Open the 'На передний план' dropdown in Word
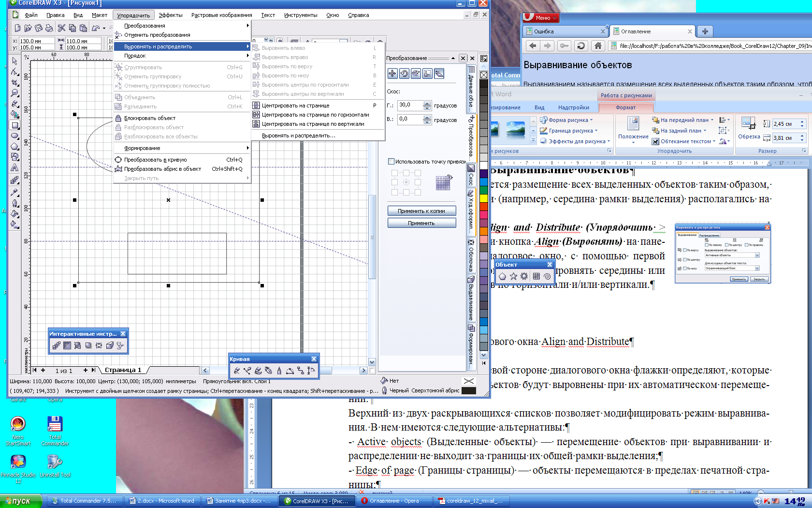The height and width of the screenshot is (508, 812). tap(682, 120)
